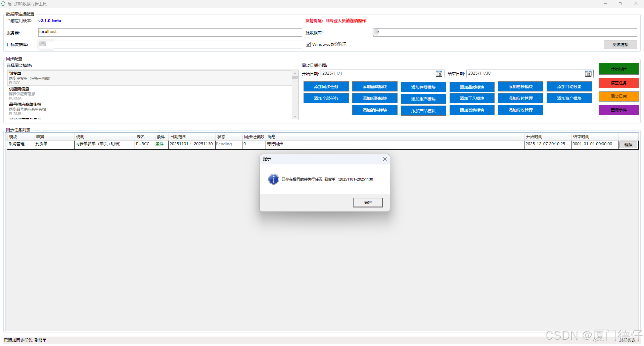Click 添加存货模块 button
644x346 pixels.
(423, 87)
